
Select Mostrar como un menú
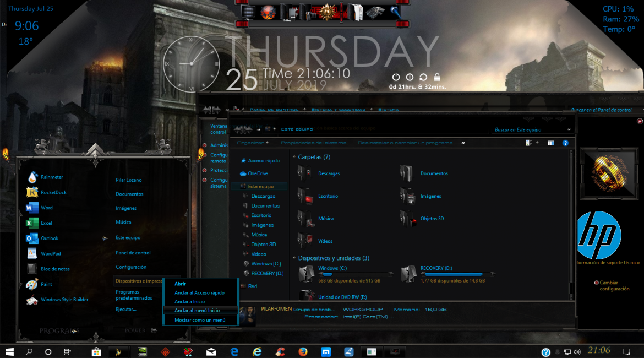coord(201,320)
